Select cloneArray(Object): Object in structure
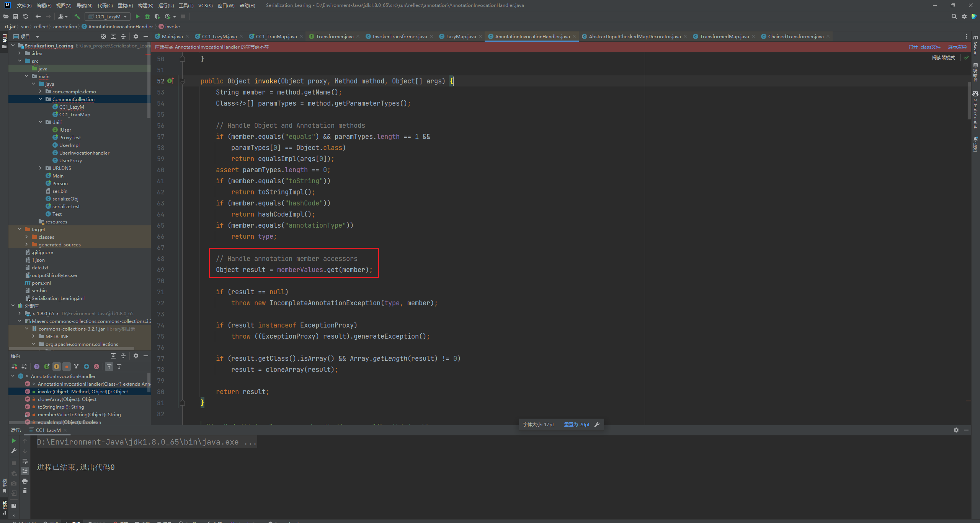 [x=67, y=399]
